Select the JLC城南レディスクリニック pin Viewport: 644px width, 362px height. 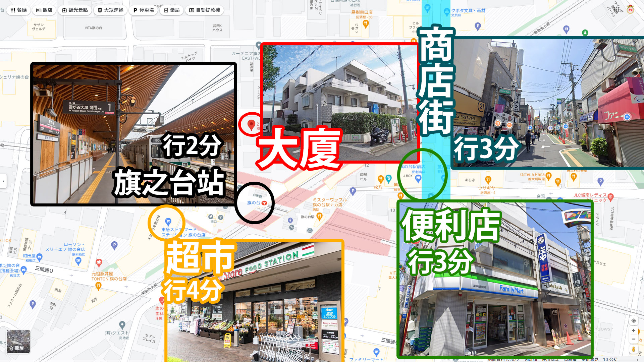tap(610, 197)
